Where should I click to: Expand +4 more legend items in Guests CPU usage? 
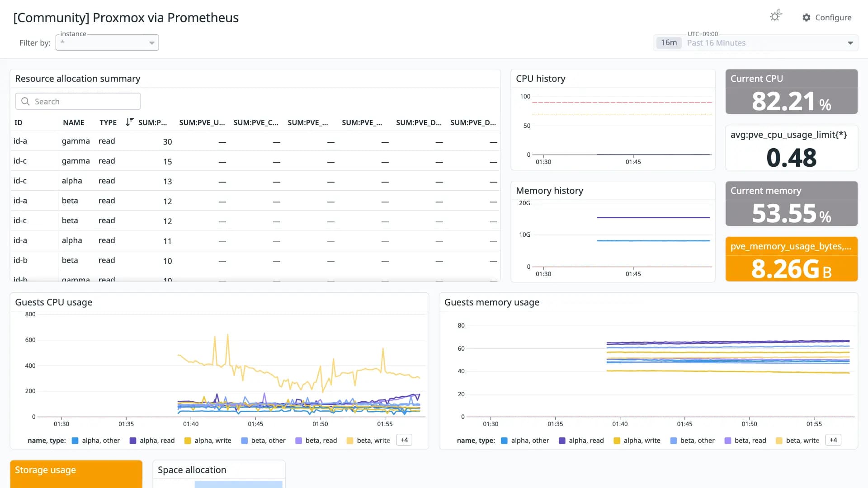pyautogui.click(x=404, y=440)
